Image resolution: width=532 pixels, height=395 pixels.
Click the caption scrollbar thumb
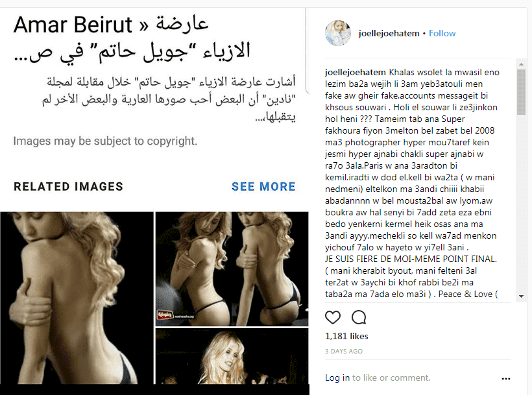[521, 92]
